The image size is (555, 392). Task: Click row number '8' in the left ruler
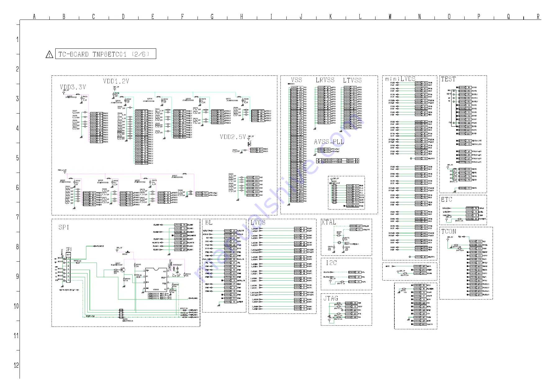click(17, 247)
